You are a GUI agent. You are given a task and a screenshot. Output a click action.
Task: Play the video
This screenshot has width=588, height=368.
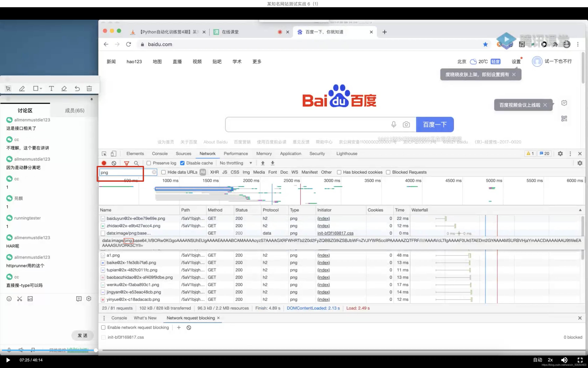(x=8, y=360)
